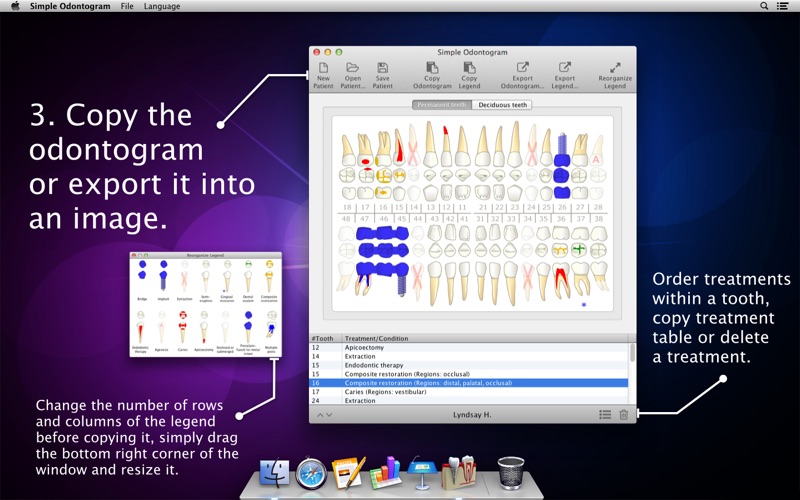Click the Implant item in Reorganize Legend window
This screenshot has height=500, width=800.
(163, 281)
